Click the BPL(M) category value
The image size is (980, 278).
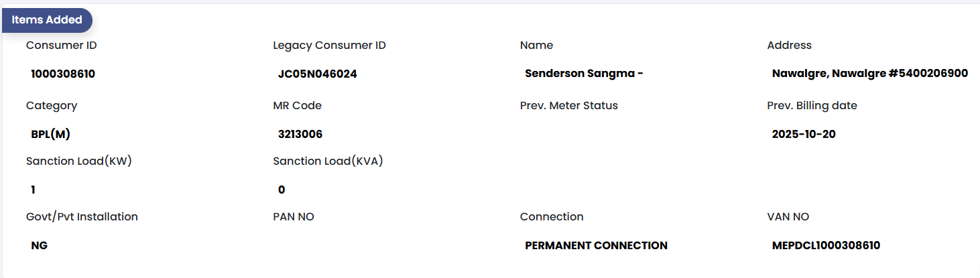(x=51, y=135)
